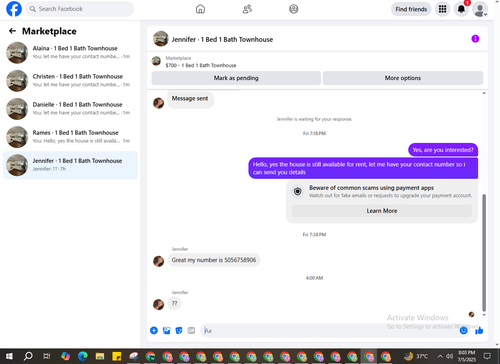Open the 37°C weather widget
The width and height of the screenshot is (500, 364).
[x=416, y=356]
